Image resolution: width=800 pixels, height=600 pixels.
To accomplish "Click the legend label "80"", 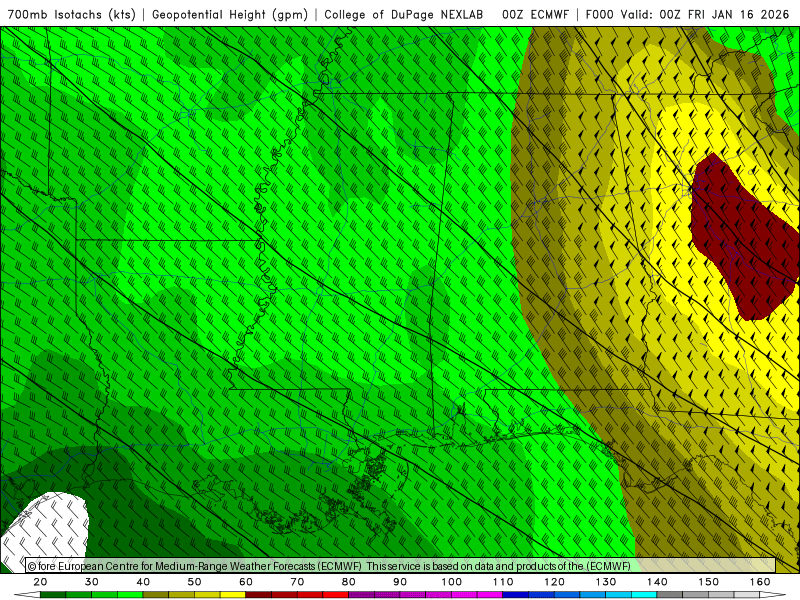I will tap(349, 582).
